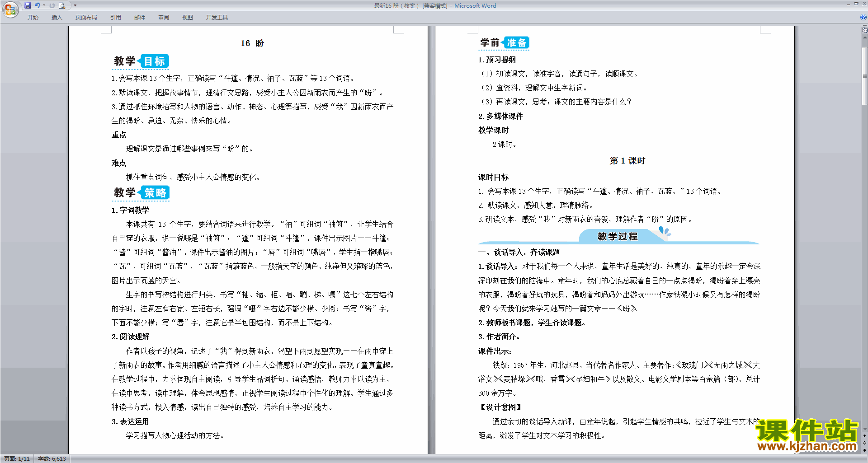Open the 开始 ribbon tab
Viewport: 868px width, 463px height.
point(33,18)
